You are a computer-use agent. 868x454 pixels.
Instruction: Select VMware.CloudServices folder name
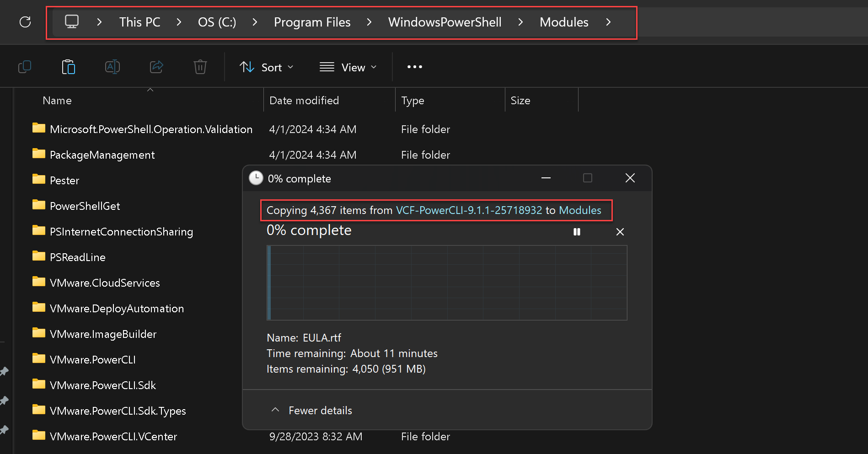[x=105, y=283]
